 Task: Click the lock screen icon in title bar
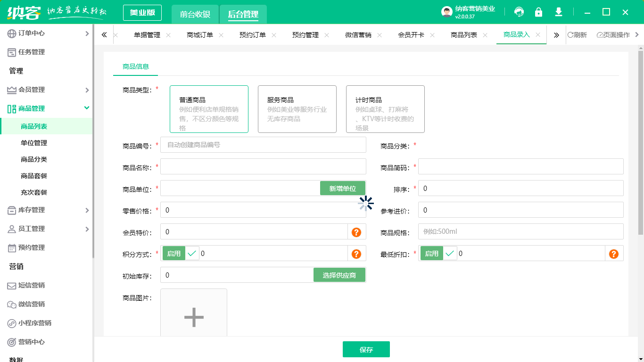[539, 12]
